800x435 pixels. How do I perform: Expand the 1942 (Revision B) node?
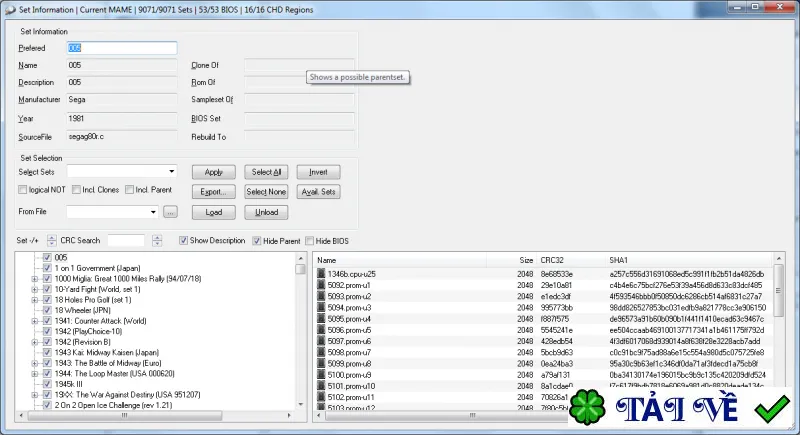(35, 342)
